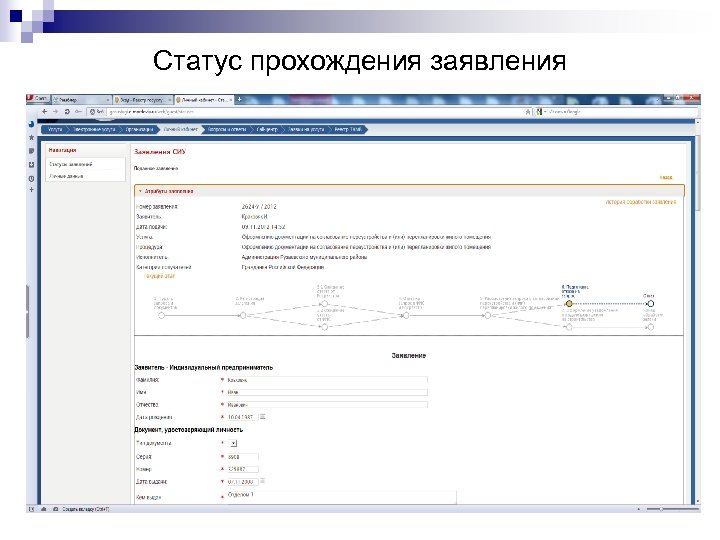Click the Дата рождения date field
Viewport: 720px width, 540px height.
click(242, 417)
